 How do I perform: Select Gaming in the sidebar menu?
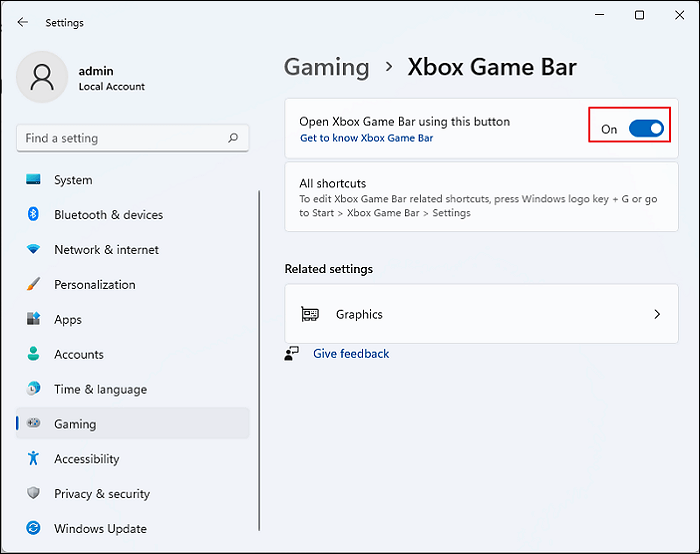tap(75, 424)
